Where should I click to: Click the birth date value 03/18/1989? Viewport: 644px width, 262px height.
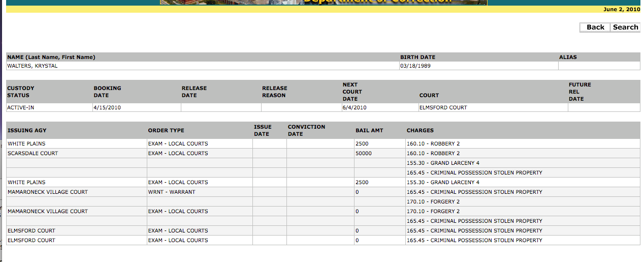tap(415, 66)
